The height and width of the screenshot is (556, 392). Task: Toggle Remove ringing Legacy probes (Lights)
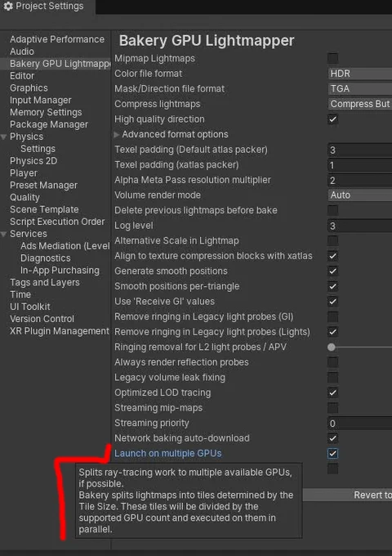[x=332, y=332]
